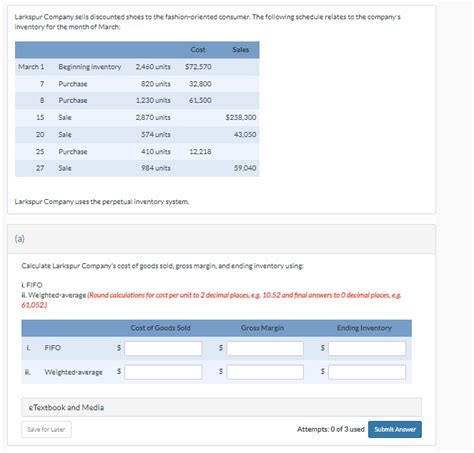Select the Beginning inventory row label
The width and height of the screenshot is (474, 453).
click(90, 67)
